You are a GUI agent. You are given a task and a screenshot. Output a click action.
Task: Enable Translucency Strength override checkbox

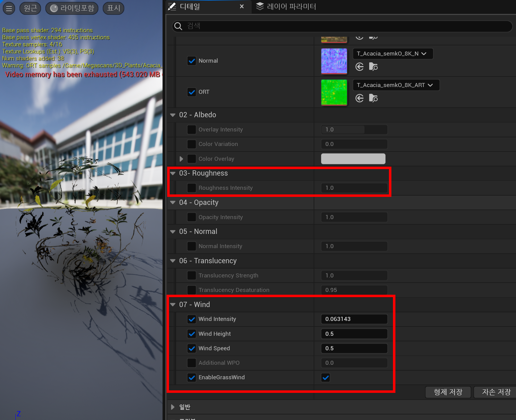(192, 276)
